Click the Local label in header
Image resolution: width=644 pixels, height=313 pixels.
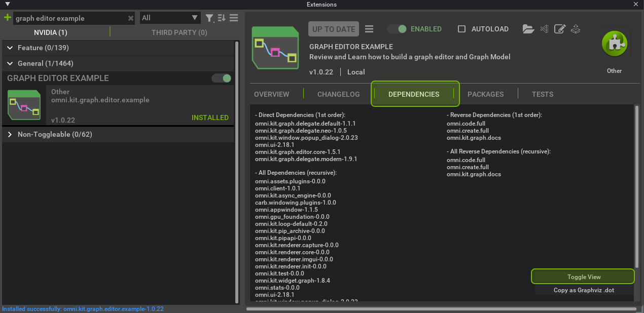[x=356, y=72]
